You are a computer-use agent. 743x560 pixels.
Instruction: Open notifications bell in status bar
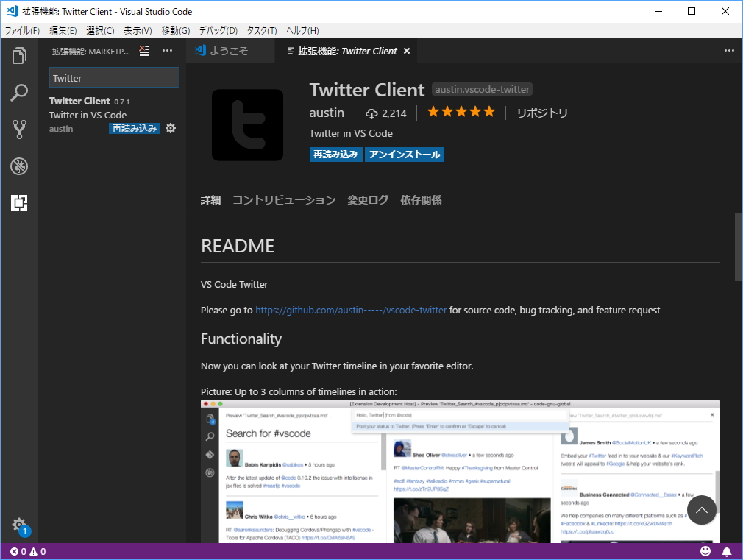coord(726,551)
